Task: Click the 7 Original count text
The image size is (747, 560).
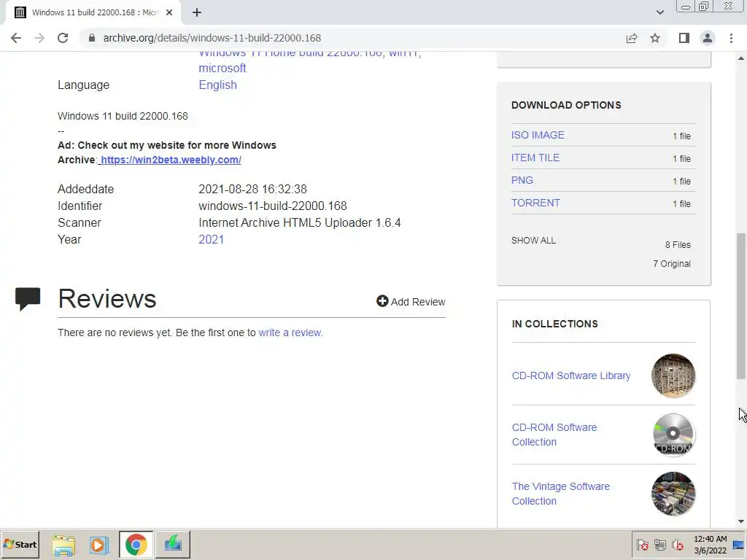Action: tap(672, 264)
